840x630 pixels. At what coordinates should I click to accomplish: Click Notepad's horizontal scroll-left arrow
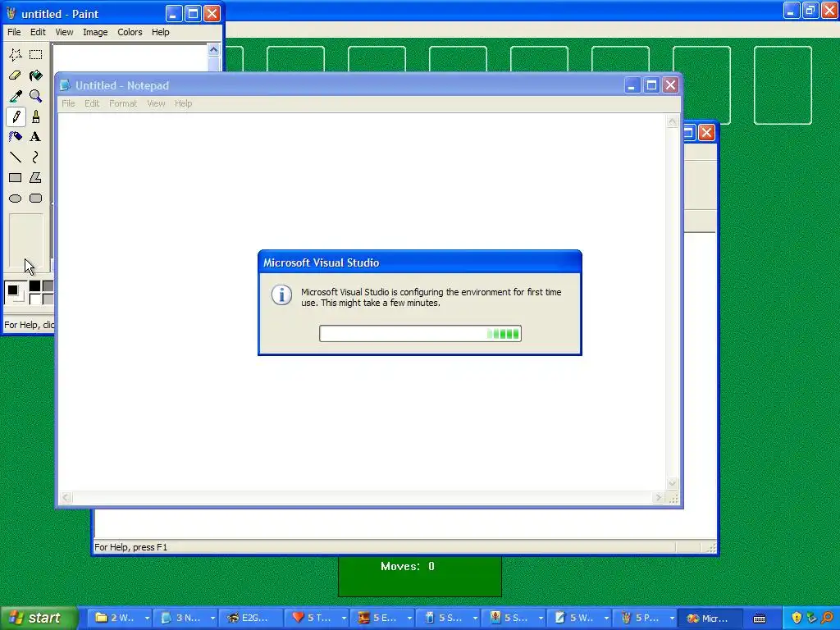coord(66,498)
